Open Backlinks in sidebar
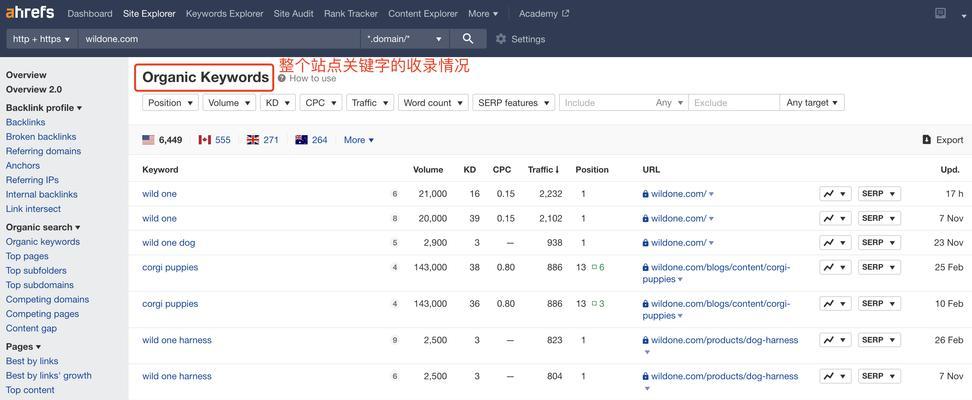This screenshot has width=972, height=400. click(25, 122)
